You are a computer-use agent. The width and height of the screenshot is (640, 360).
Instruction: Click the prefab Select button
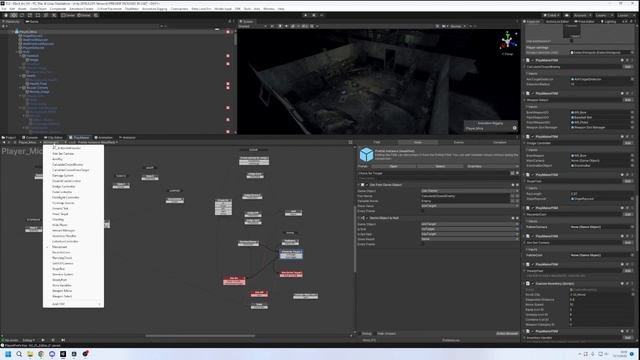tap(440, 166)
